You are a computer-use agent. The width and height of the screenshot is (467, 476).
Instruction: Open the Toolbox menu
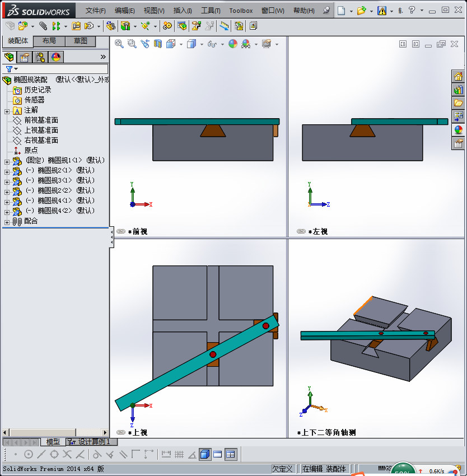[241, 11]
